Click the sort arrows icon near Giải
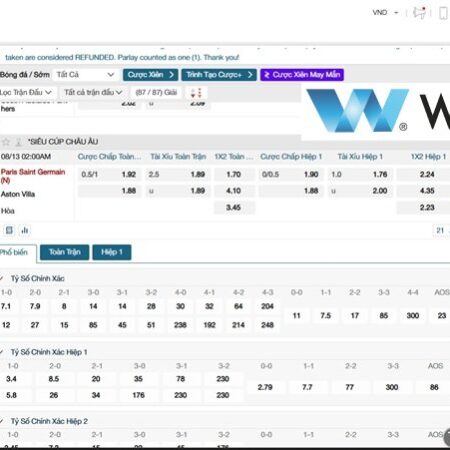Screen dimensions: 450x450 pos(196,93)
